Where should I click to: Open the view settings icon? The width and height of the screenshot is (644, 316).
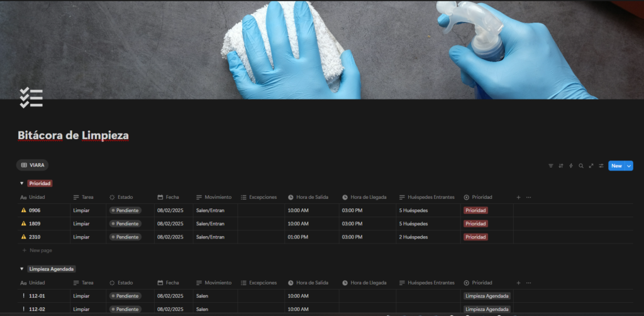(x=601, y=166)
